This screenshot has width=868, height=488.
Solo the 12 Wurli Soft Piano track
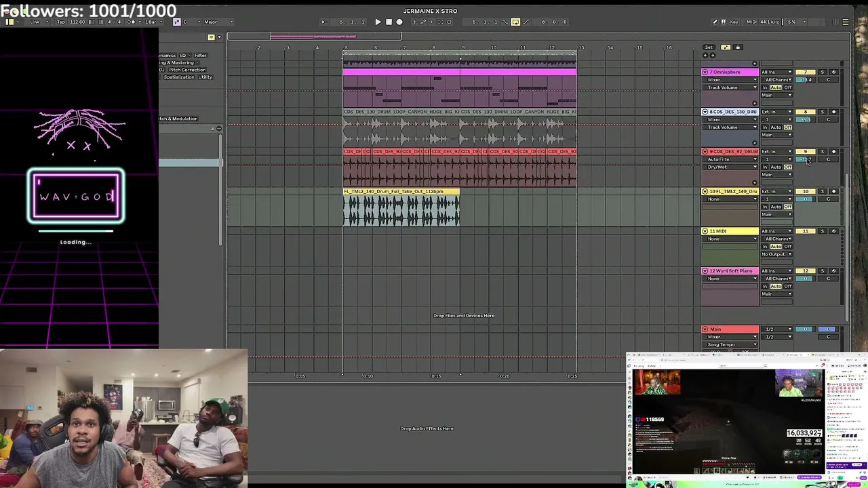[x=823, y=271]
